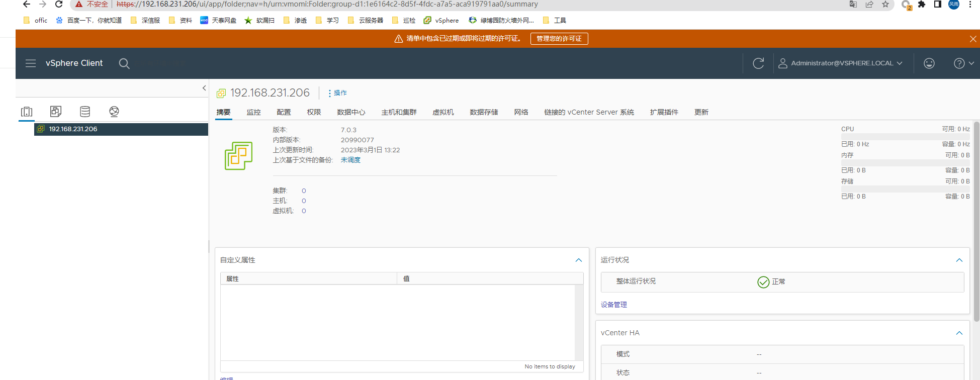Viewport: 980px width, 380px height.
Task: Switch to Hosts and Clusters inventory view
Action: click(x=27, y=112)
